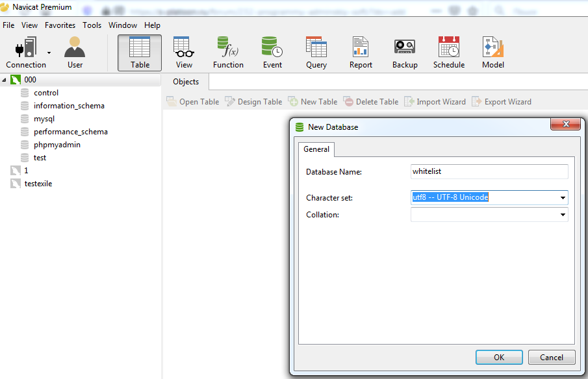Click the Design Table toolbar button

(253, 101)
